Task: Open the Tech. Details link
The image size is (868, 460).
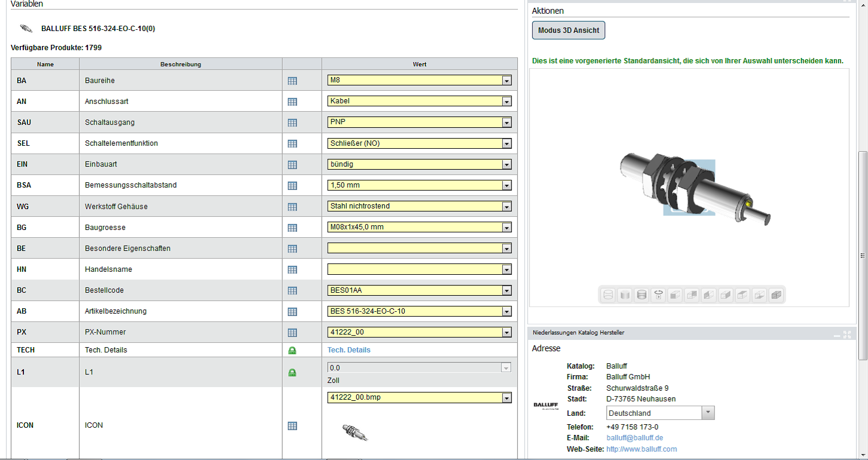Action: pos(349,350)
